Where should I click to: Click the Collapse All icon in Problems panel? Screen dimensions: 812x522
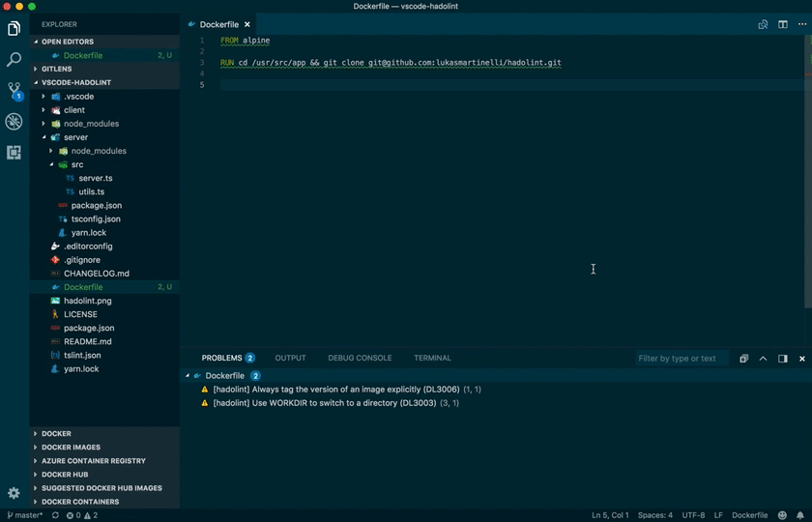(743, 359)
